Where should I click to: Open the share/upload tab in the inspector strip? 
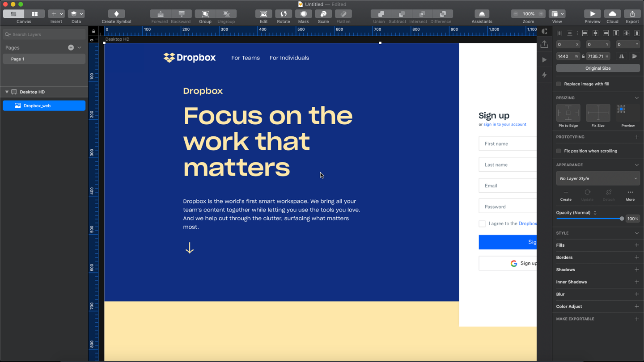(544, 44)
